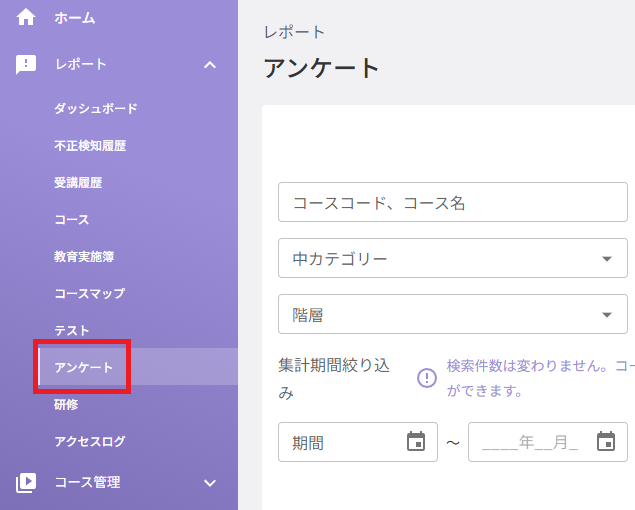
Task: Open the calendar picker in 期間 field
Action: [x=416, y=442]
